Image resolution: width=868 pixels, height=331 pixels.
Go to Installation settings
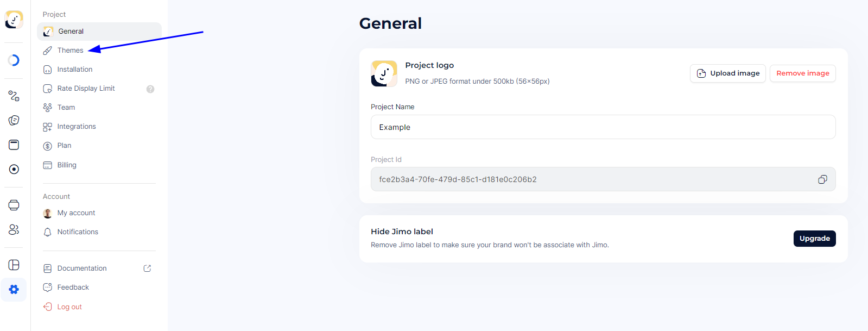tap(74, 70)
